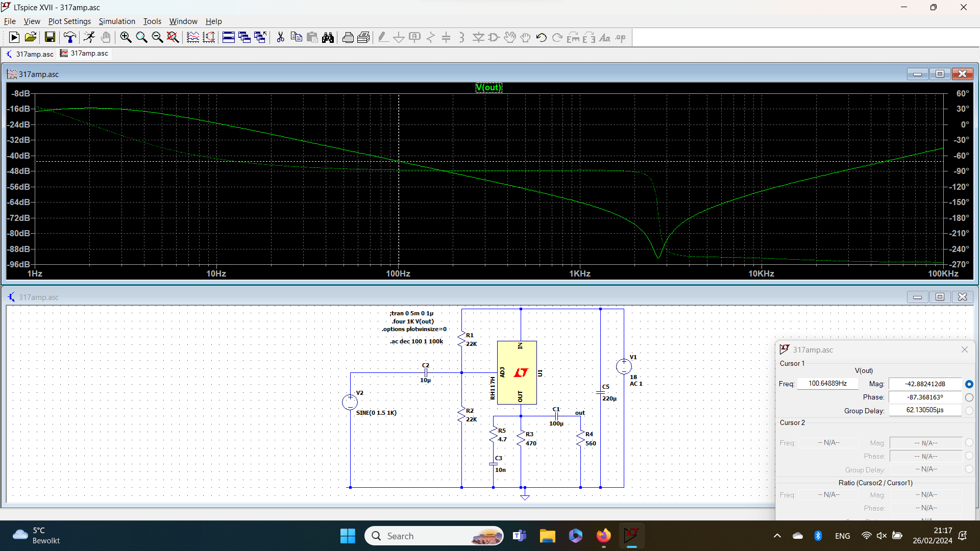
Task: Open the Windows Start menu
Action: [x=348, y=536]
